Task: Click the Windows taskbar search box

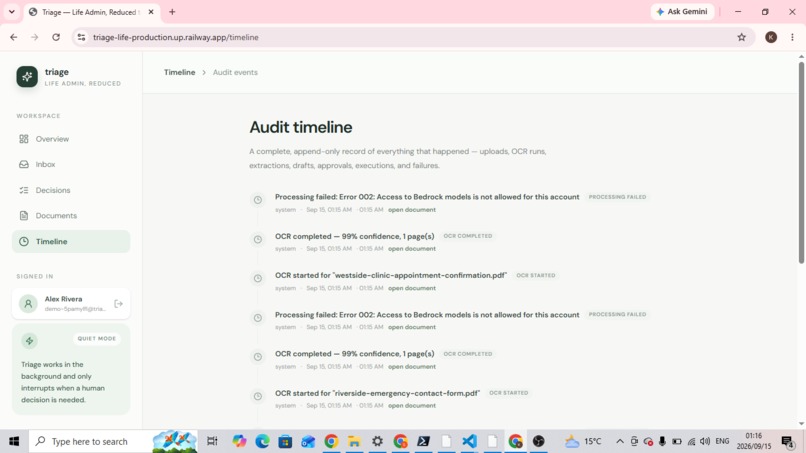Action: pyautogui.click(x=113, y=441)
